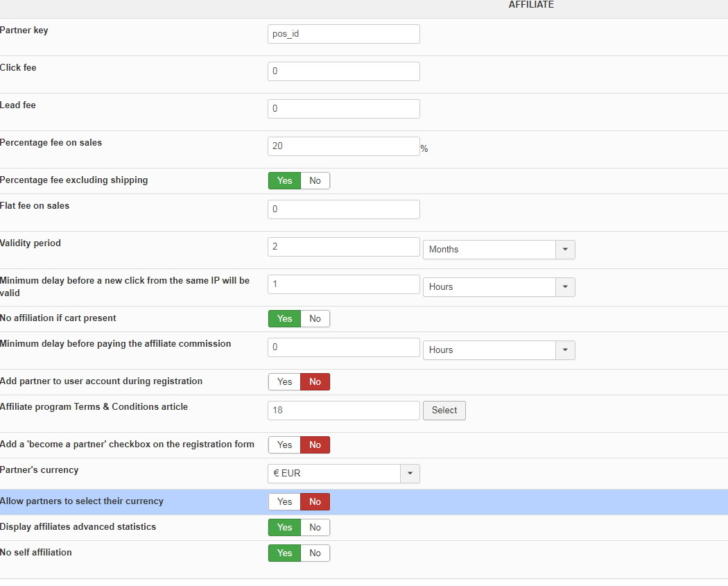The image size is (728, 586).
Task: Click the Lead fee text box
Action: pyautogui.click(x=343, y=109)
